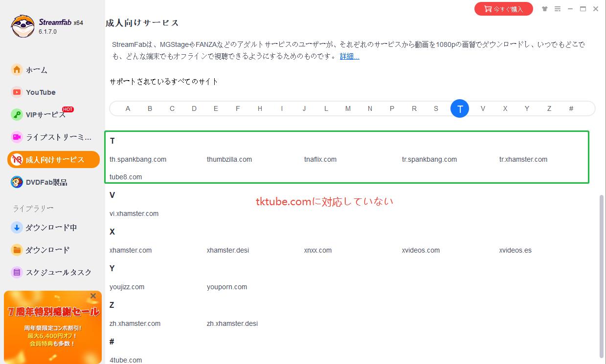606x364 pixels.
Task: Select letter C in site index
Action: pyautogui.click(x=172, y=108)
